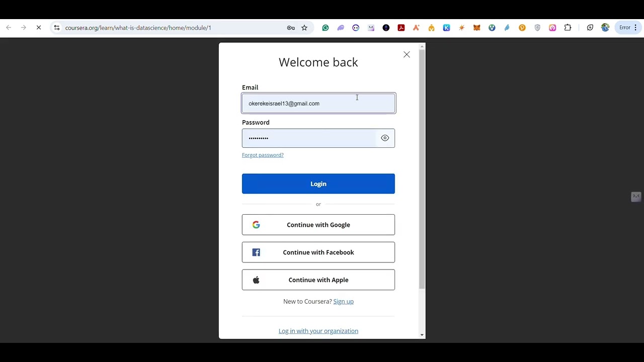The width and height of the screenshot is (644, 362).
Task: Open the saved passwords key icon
Action: 291,28
